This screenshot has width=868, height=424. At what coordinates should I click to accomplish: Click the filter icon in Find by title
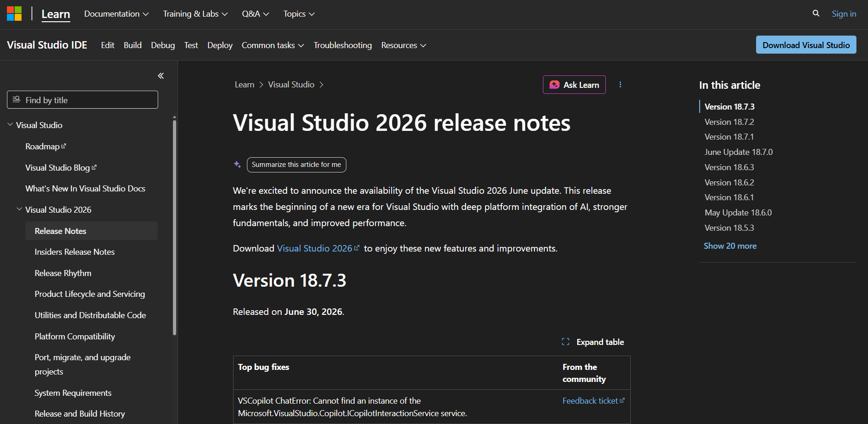click(17, 99)
